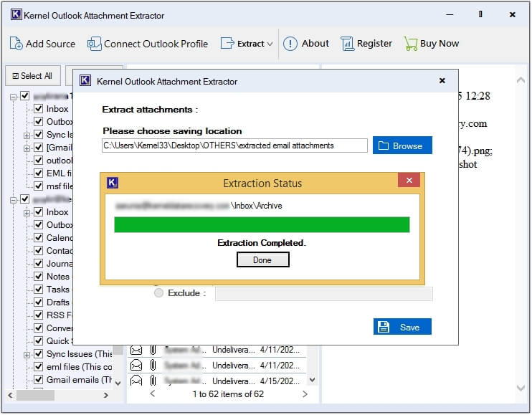Screen dimensions: 532x415
Task: Click the saving location path field
Action: [x=234, y=146]
